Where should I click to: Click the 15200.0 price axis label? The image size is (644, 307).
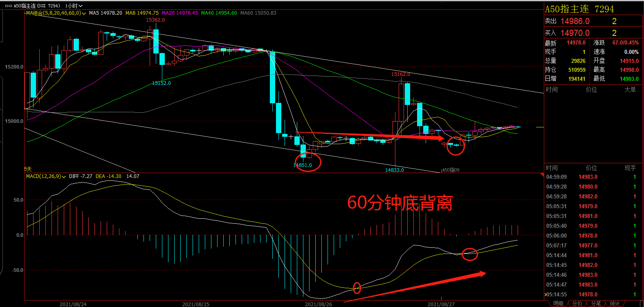(x=14, y=67)
